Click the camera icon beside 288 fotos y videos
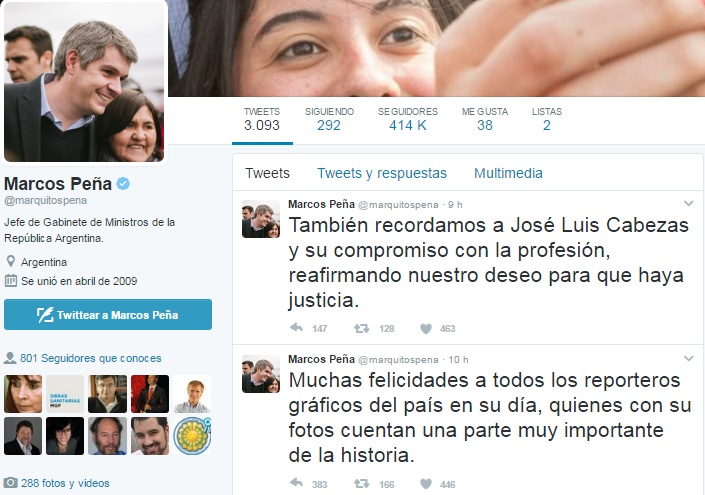 pos(10,483)
